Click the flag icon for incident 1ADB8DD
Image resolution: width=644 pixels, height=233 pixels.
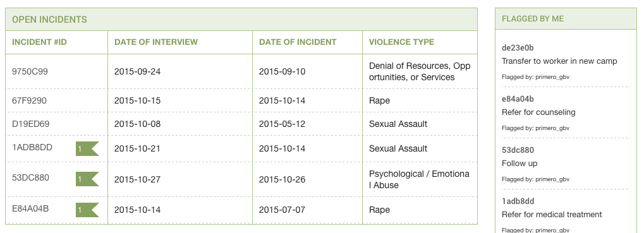(87, 149)
